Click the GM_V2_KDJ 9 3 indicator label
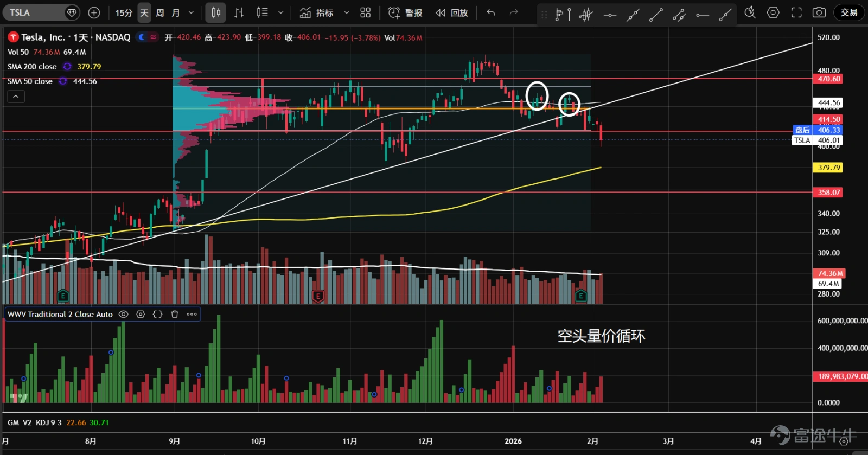Image resolution: width=868 pixels, height=455 pixels. (35, 422)
